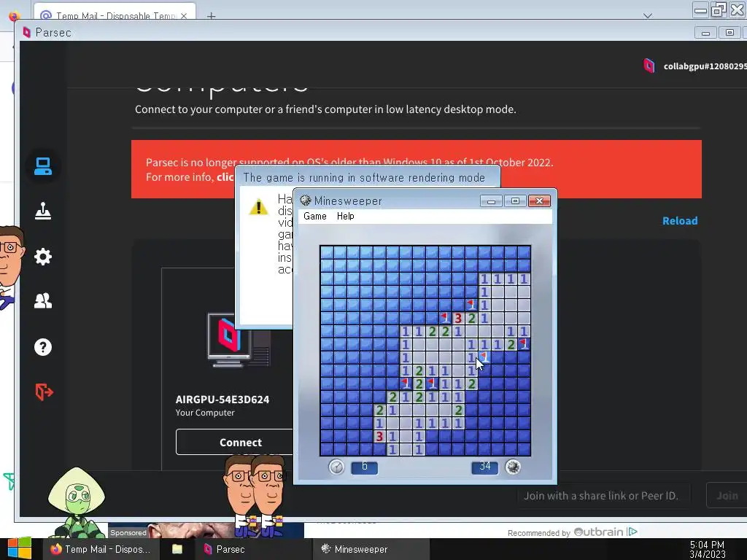Open the Computers tab in Parsec sidebar
Screen dimensions: 747x560
[43, 166]
